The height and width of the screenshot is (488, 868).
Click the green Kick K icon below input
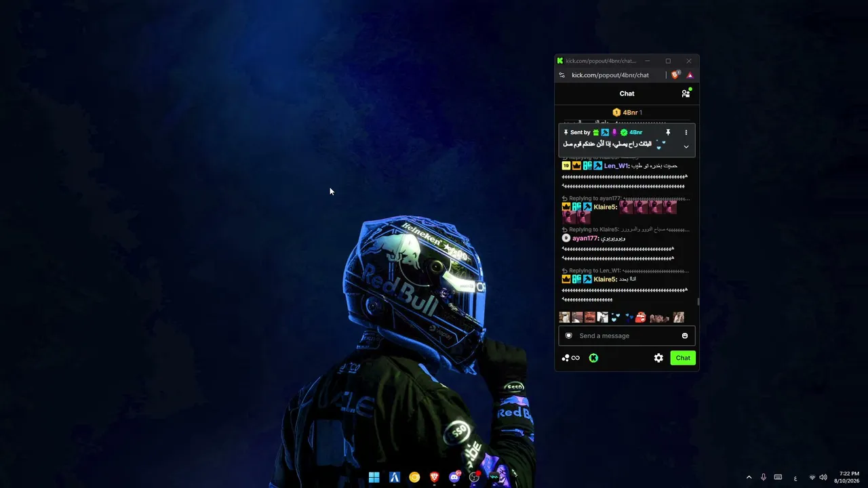(x=593, y=358)
